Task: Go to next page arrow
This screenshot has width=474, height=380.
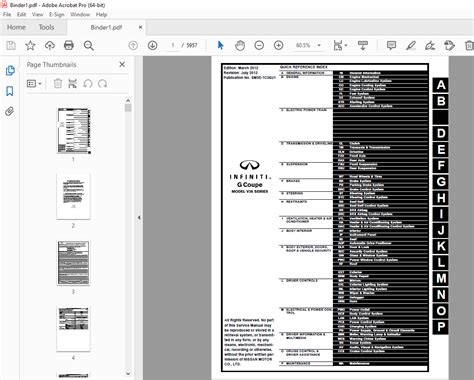Action: [152, 45]
